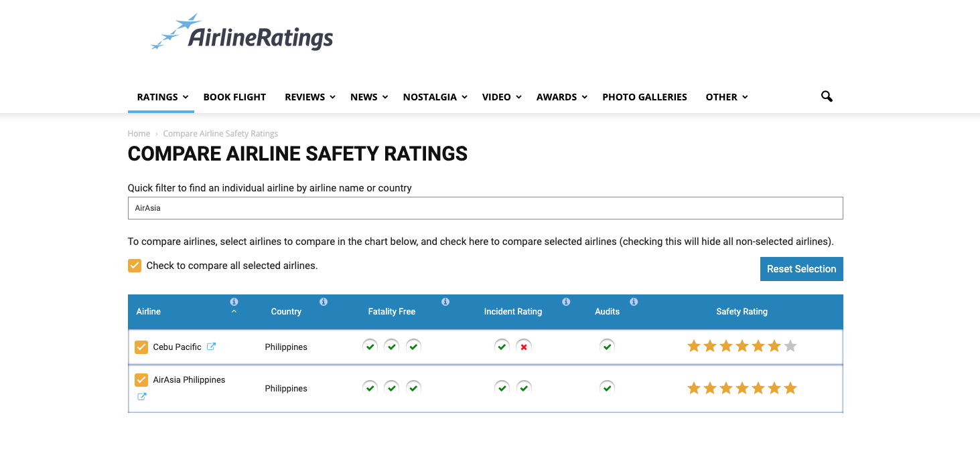
Task: Open the Awards dropdown menu
Action: point(561,97)
